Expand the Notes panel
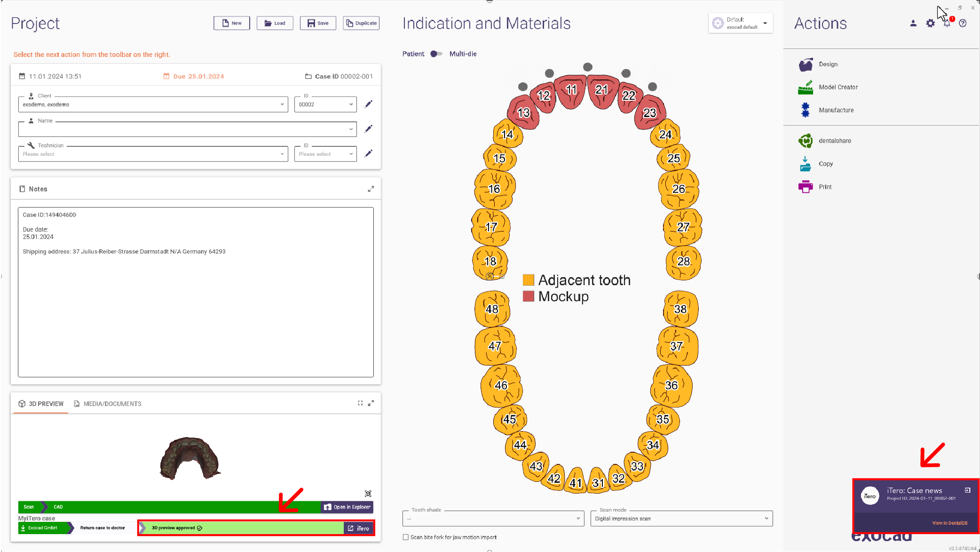The width and height of the screenshot is (980, 552). (371, 189)
